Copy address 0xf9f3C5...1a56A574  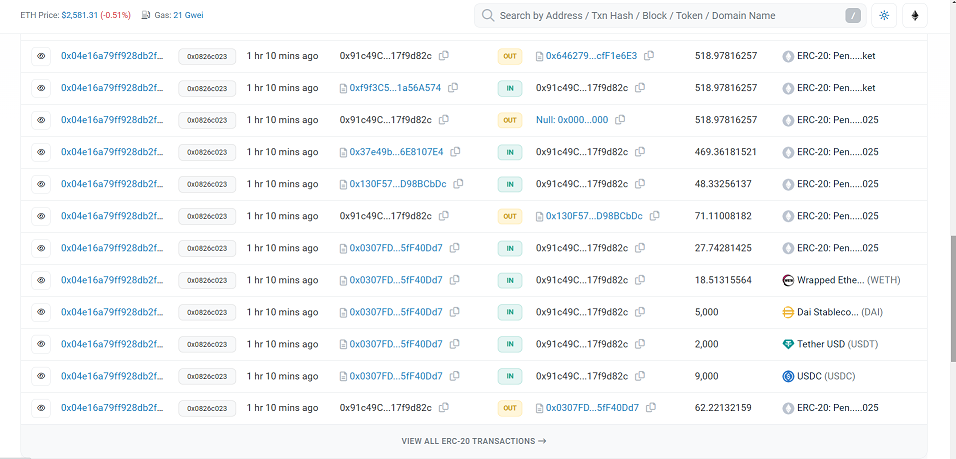click(x=453, y=88)
